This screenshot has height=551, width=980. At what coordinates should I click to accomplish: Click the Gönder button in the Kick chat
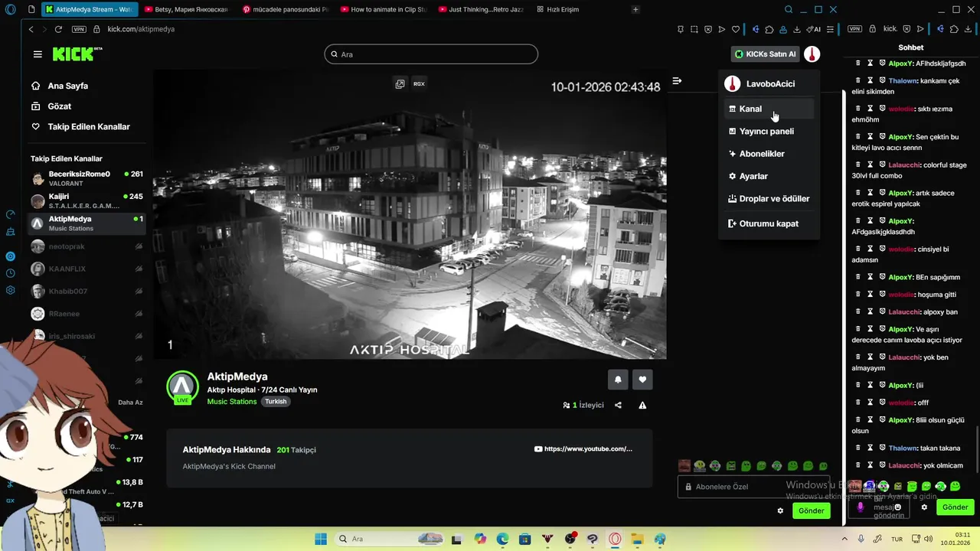[811, 510]
